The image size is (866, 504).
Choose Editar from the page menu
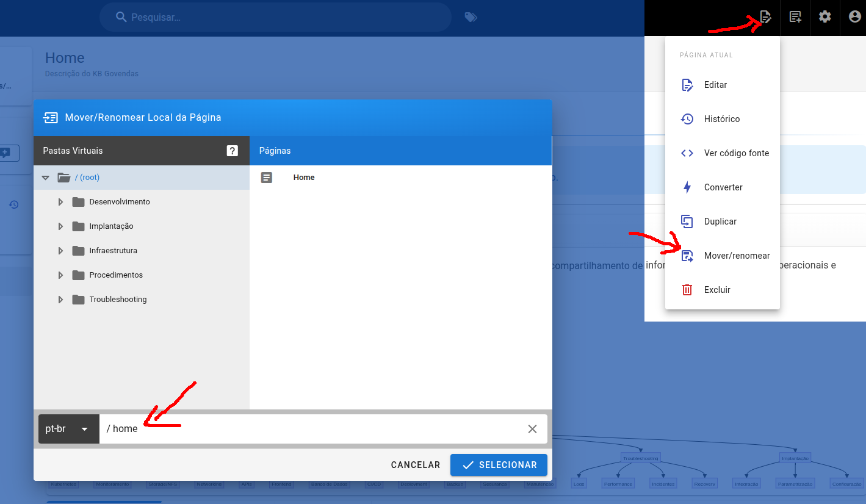point(715,85)
